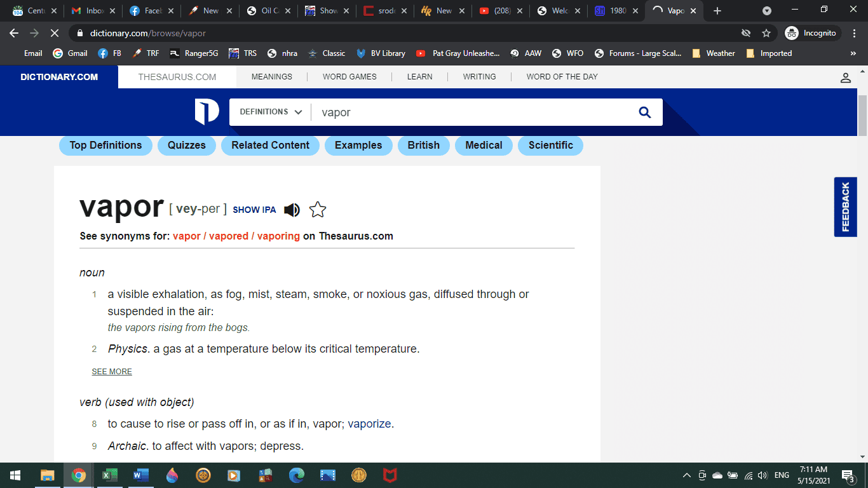
Task: Jump to the Medical definitions section
Action: click(x=484, y=146)
